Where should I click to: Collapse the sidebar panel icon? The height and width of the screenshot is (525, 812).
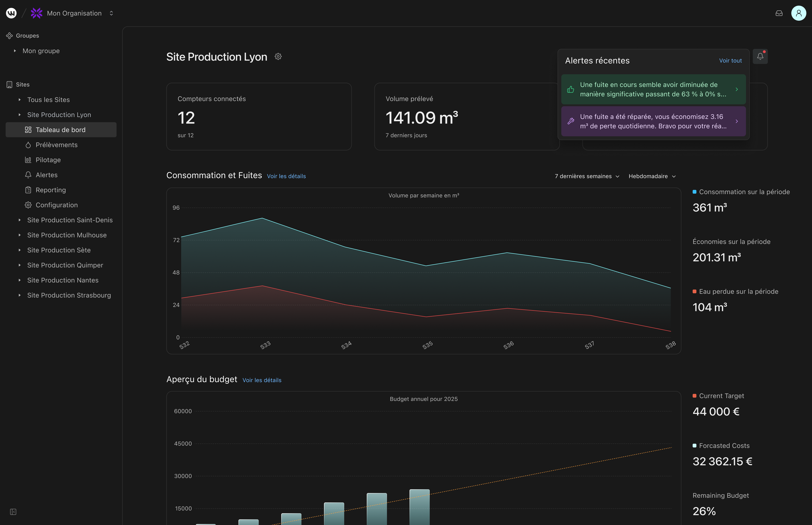(x=13, y=512)
